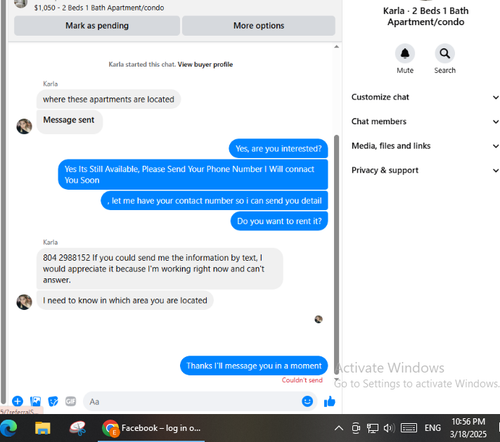500x442 pixels.
Task: Select 'I need to know in which area' message
Action: click(125, 300)
